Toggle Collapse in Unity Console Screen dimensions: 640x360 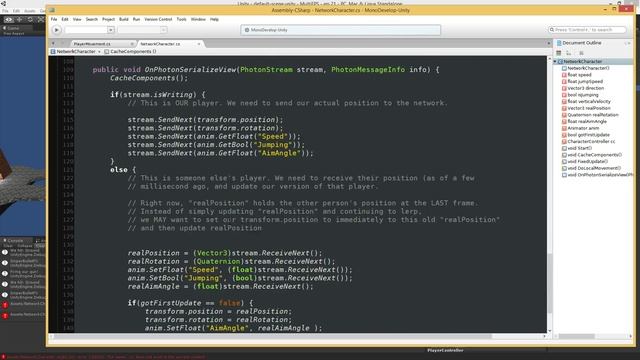24,246
